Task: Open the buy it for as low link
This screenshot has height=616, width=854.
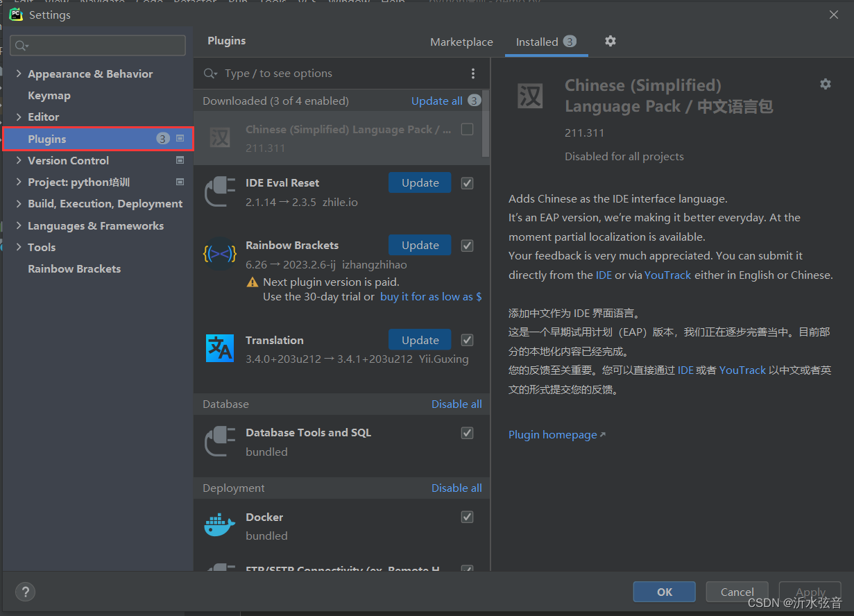Action: 431,296
